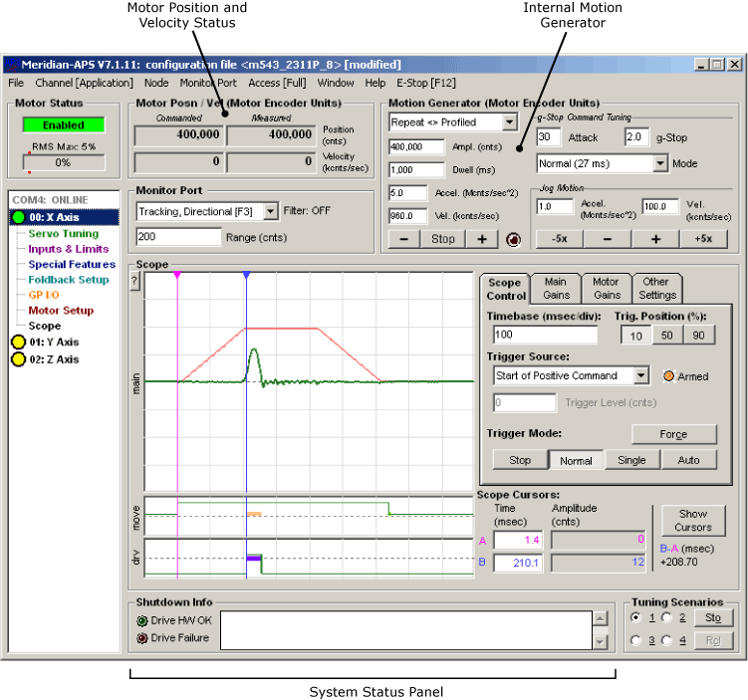Screen dimensions: 748x700
Task: Select the yellow 01: Y Axis node
Action: point(54,342)
